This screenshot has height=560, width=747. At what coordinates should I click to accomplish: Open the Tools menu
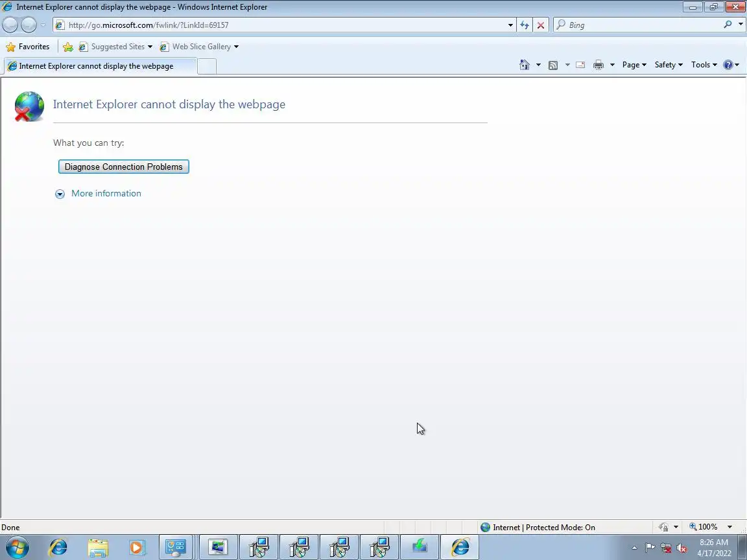click(x=704, y=65)
